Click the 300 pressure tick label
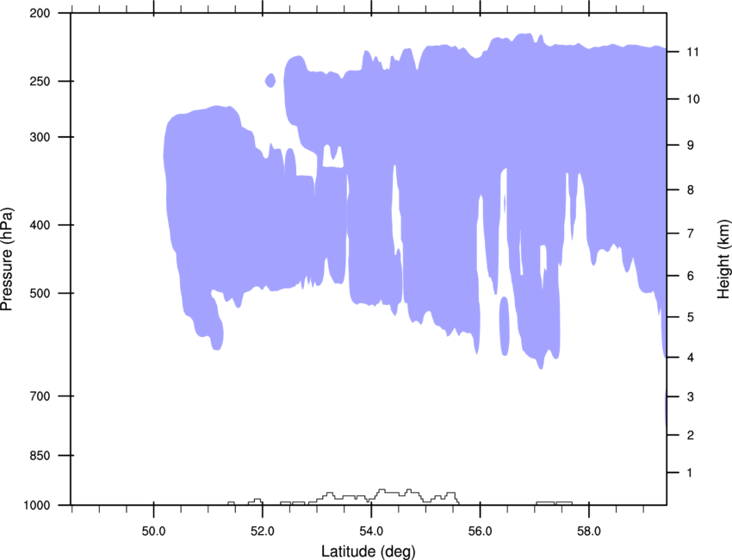Screen dimensions: 732x560 (x=40, y=137)
